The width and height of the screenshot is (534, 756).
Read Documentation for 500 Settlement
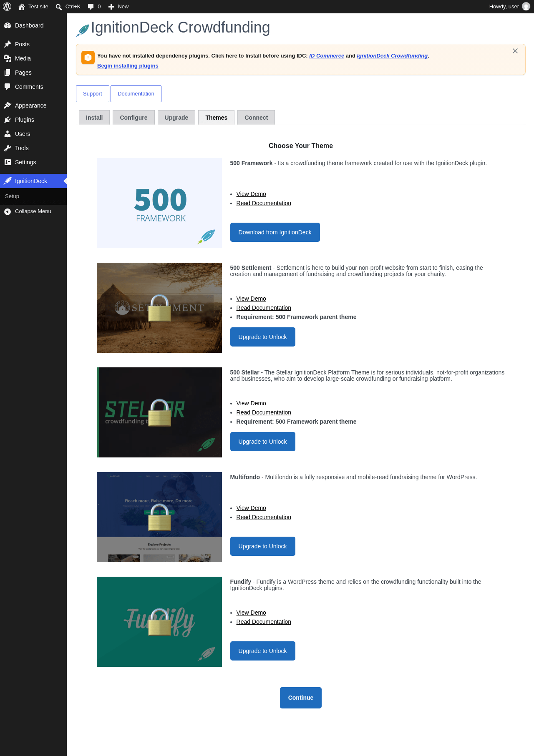tap(264, 308)
